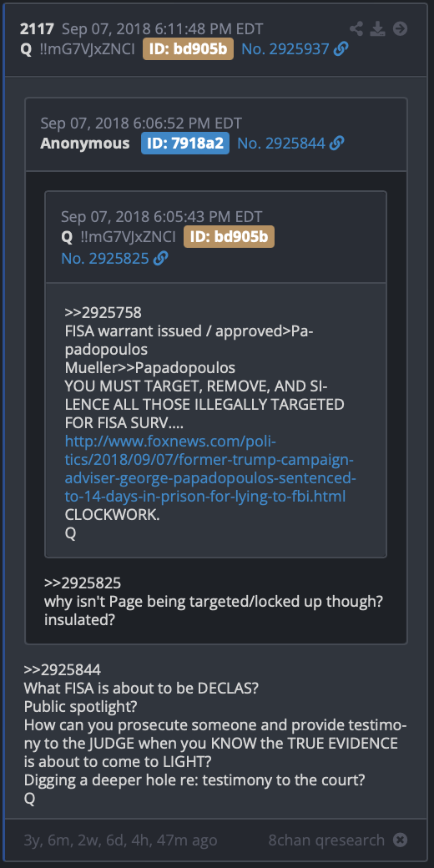Image resolution: width=434 pixels, height=868 pixels.
Task: Open post link No. 2925937
Action: point(285,49)
